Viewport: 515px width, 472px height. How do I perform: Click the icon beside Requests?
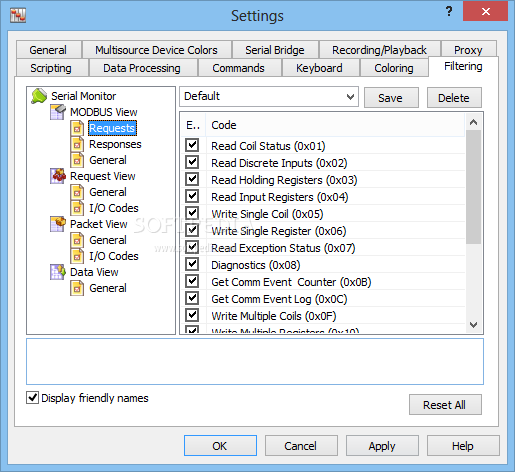(x=77, y=128)
